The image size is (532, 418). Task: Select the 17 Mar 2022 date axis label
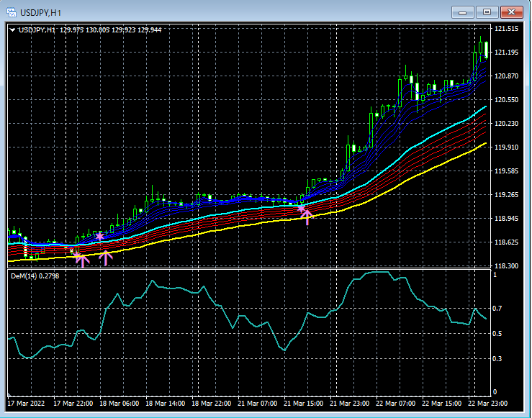coord(26,403)
